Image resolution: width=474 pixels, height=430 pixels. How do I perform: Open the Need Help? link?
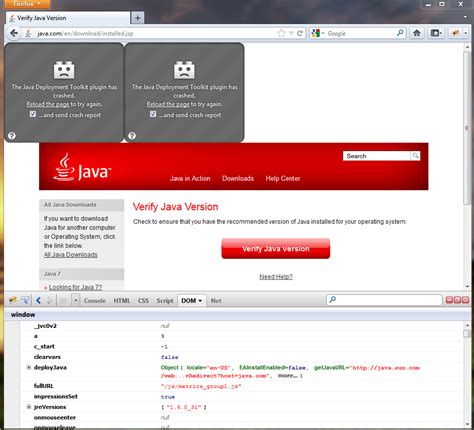click(276, 277)
